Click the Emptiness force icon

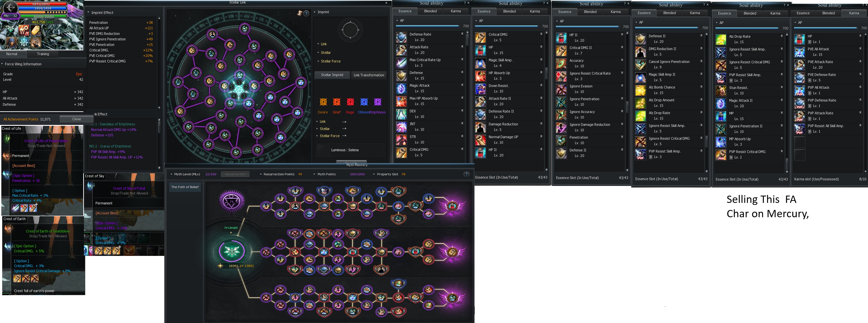coord(377,102)
